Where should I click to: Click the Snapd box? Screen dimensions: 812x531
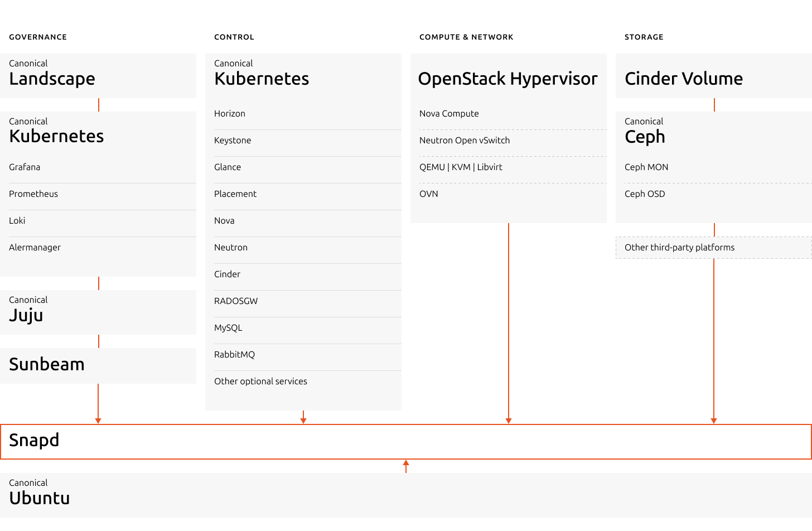pyautogui.click(x=405, y=441)
